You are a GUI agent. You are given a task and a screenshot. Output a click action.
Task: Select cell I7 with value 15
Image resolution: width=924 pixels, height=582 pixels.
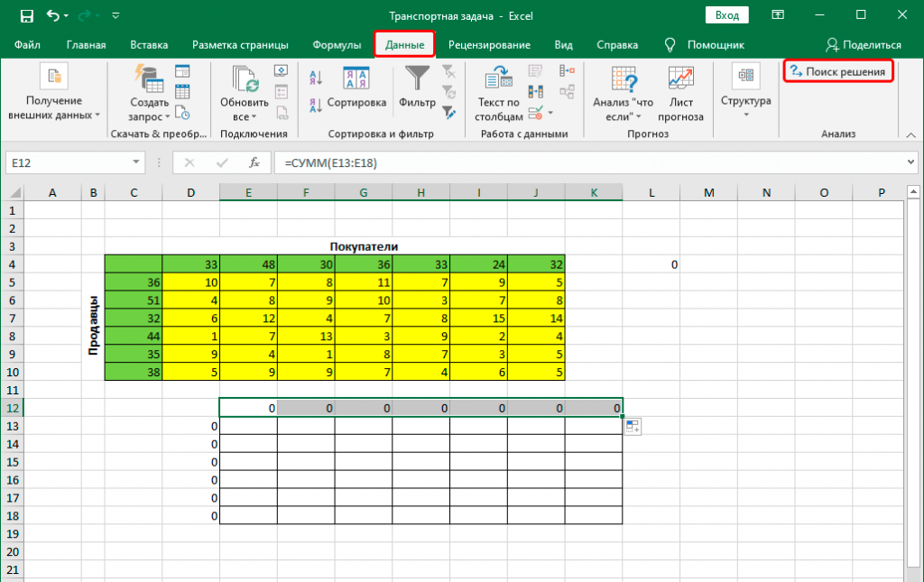tap(478, 319)
